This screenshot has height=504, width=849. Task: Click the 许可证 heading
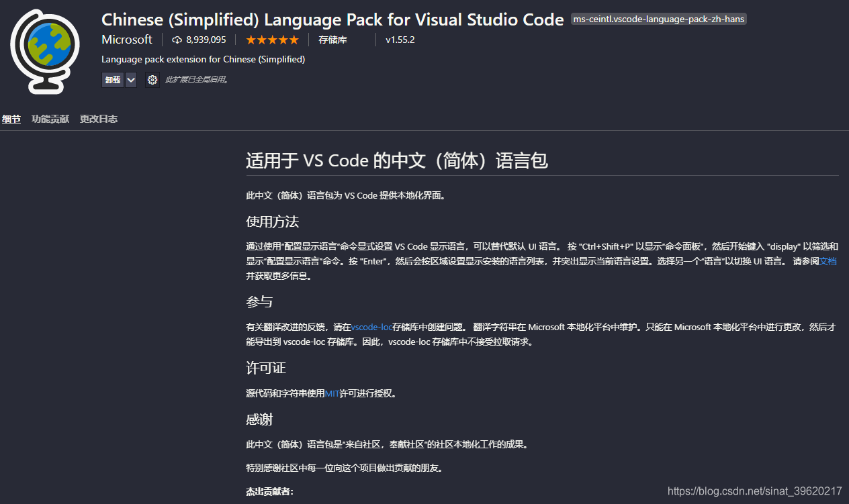tap(266, 368)
